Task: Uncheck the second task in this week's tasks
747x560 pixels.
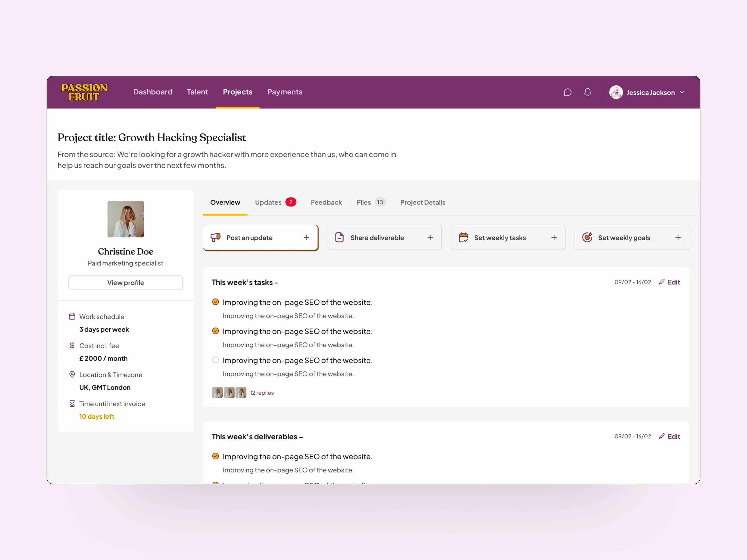Action: 216,331
